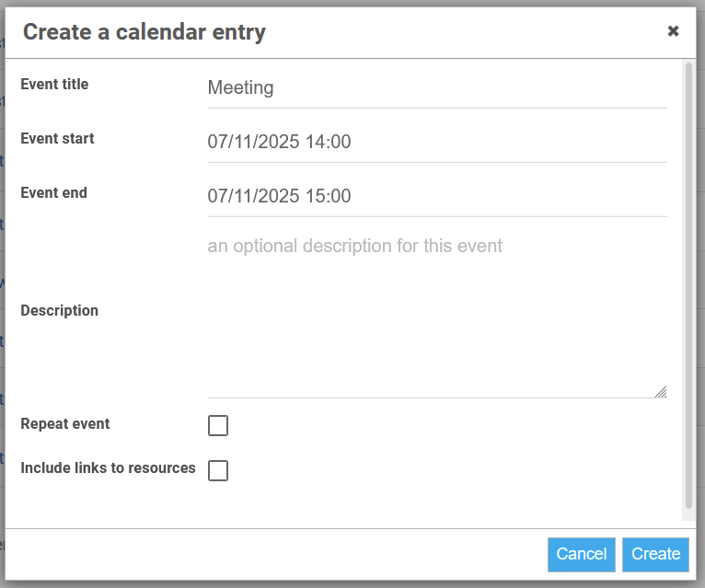Click the Event end label
This screenshot has height=588, width=705.
click(x=54, y=193)
